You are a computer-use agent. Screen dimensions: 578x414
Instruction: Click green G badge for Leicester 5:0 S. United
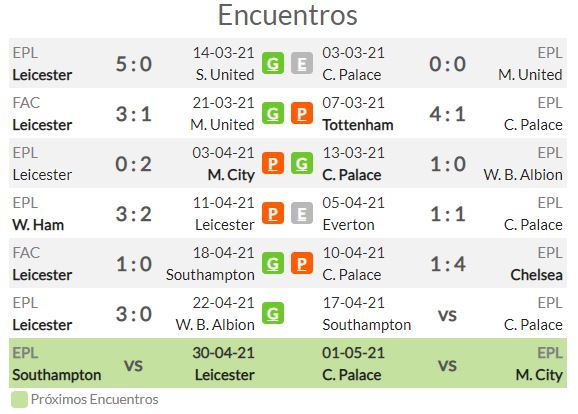click(273, 63)
